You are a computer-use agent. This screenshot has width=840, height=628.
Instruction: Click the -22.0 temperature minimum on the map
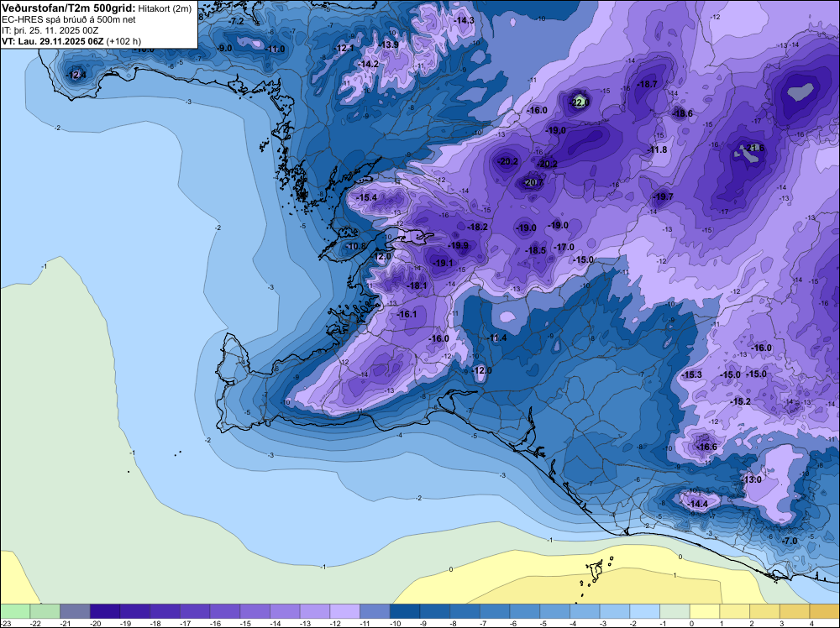coord(580,102)
